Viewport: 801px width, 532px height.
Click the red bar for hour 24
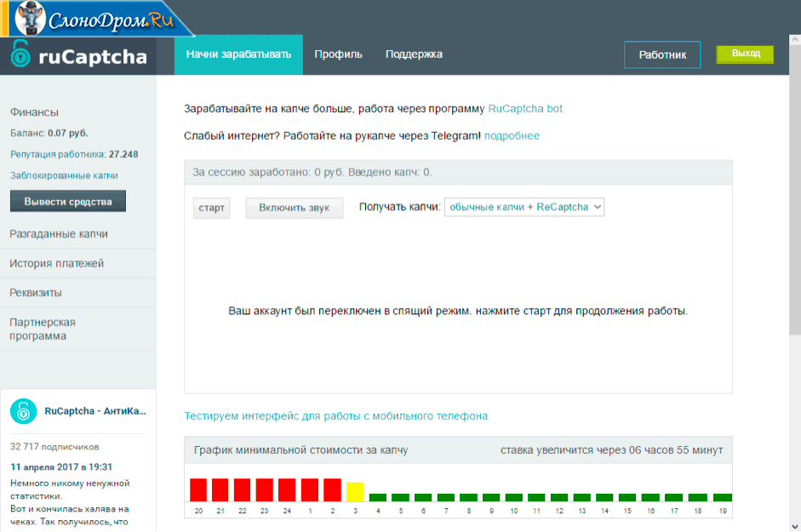point(287,489)
